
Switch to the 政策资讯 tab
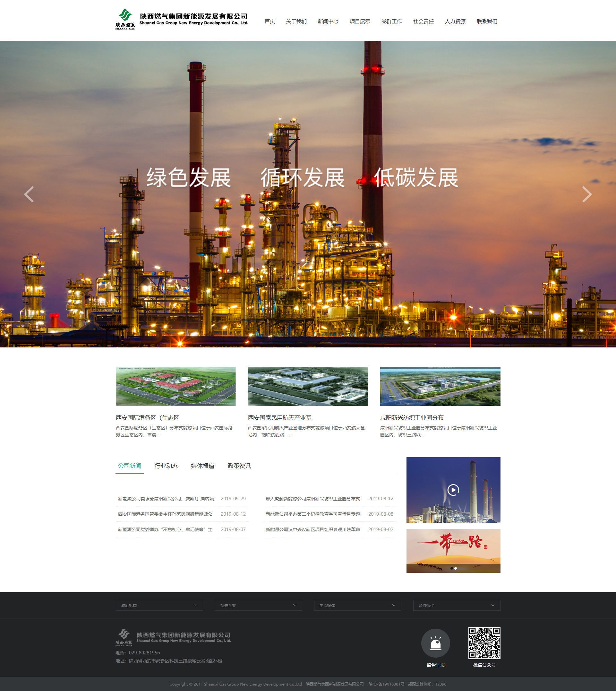tap(239, 466)
